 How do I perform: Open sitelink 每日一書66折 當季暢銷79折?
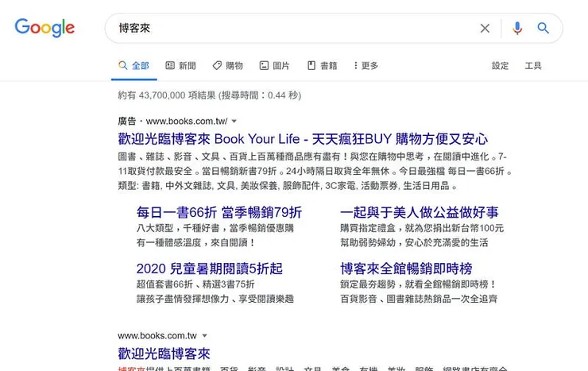pyautogui.click(x=219, y=212)
